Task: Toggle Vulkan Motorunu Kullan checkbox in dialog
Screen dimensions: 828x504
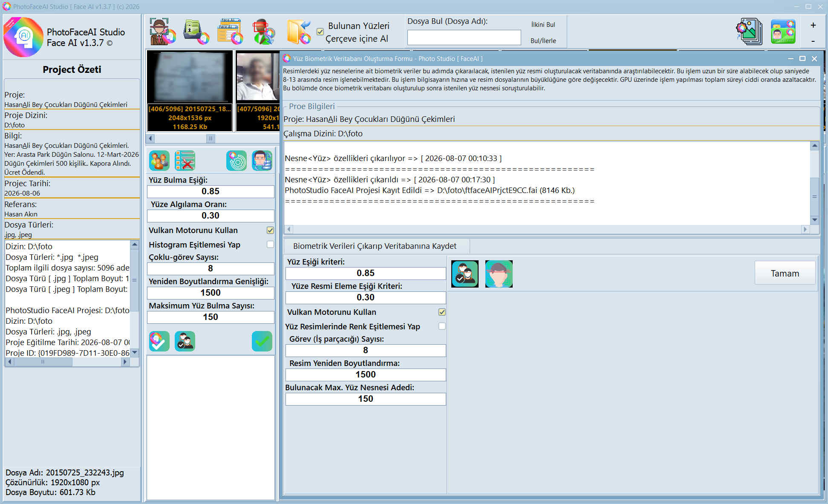Action: (x=442, y=312)
